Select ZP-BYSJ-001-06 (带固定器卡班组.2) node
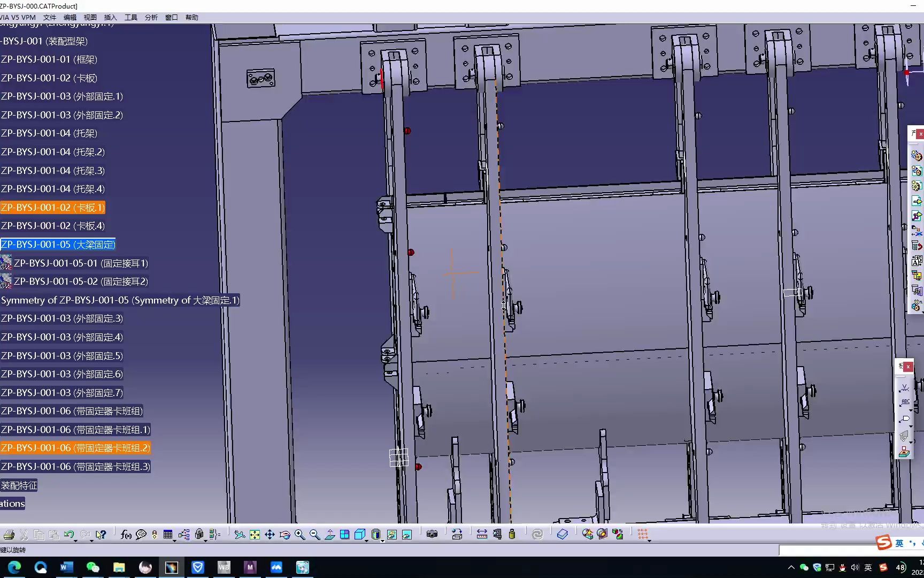This screenshot has width=924, height=578. [75, 448]
